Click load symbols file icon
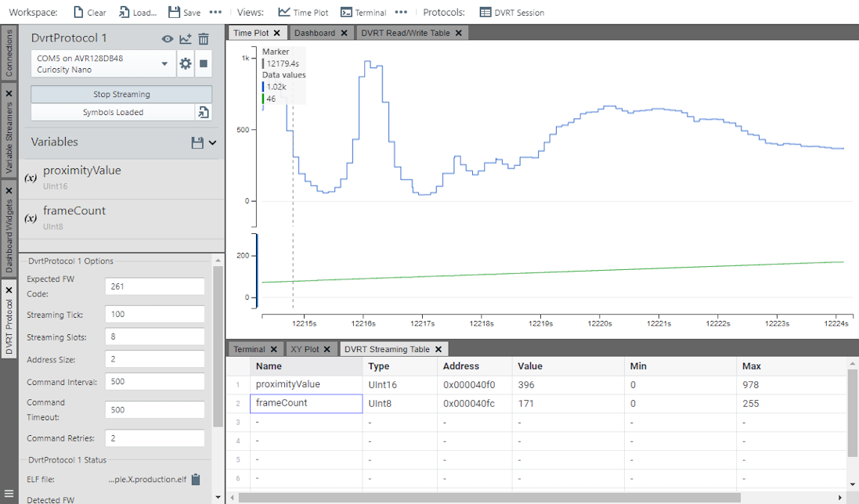Viewport: 859px width, 504px height. [204, 113]
